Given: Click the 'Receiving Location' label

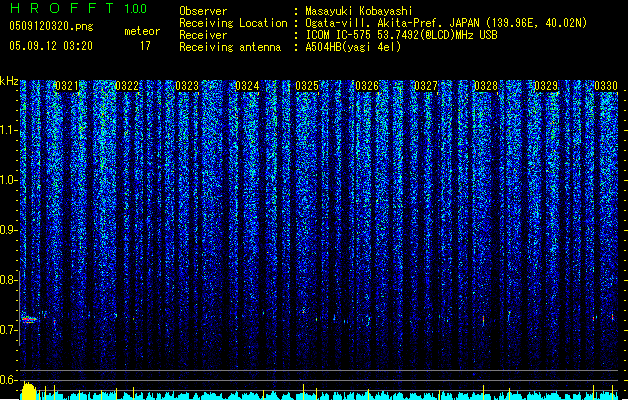Looking at the screenshot, I should click(x=233, y=23).
